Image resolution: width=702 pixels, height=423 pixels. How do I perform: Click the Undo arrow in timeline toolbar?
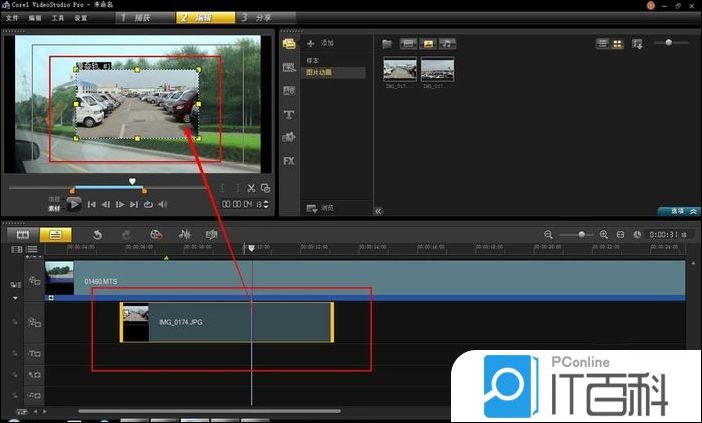pyautogui.click(x=97, y=234)
